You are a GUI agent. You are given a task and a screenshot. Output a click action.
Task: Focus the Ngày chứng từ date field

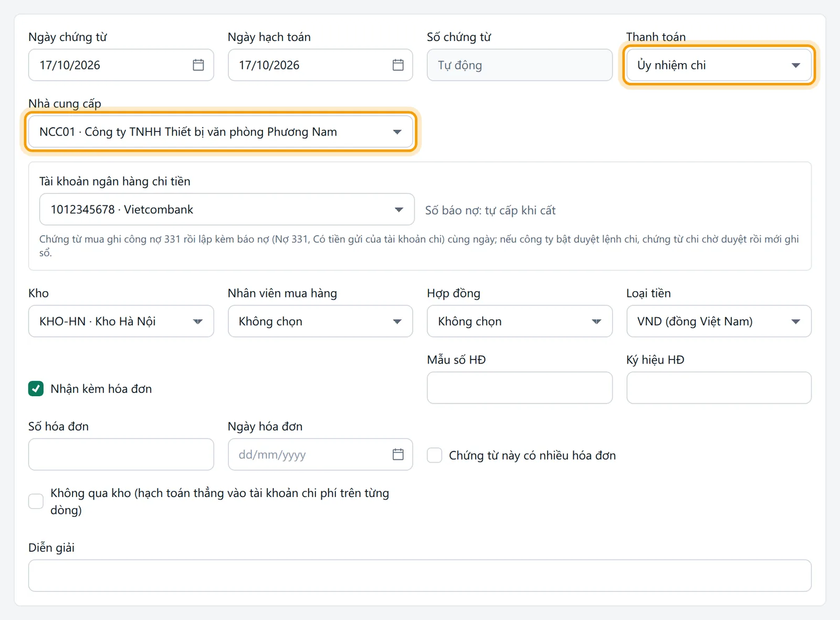tap(121, 65)
